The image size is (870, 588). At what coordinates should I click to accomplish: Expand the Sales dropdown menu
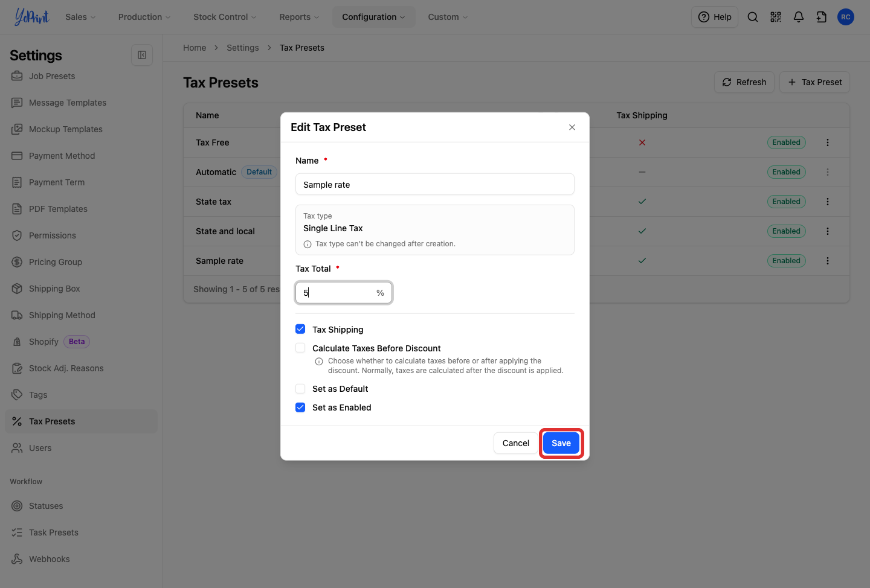click(80, 17)
